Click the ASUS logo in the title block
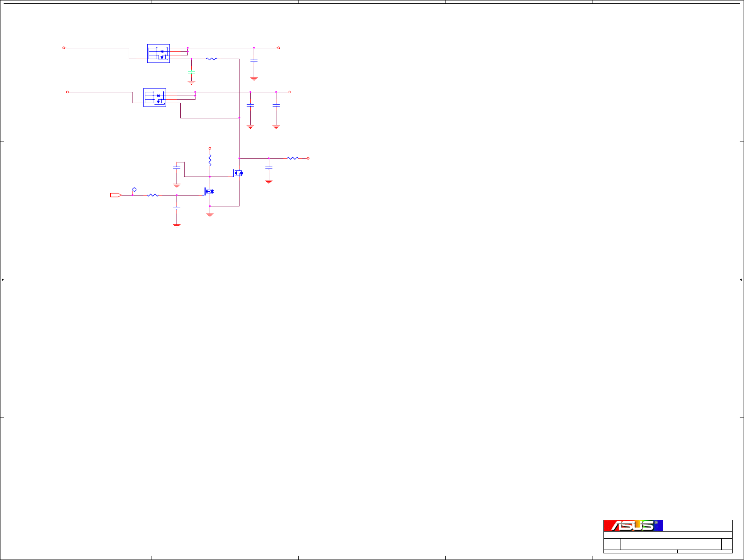The width and height of the screenshot is (744, 560). click(633, 525)
